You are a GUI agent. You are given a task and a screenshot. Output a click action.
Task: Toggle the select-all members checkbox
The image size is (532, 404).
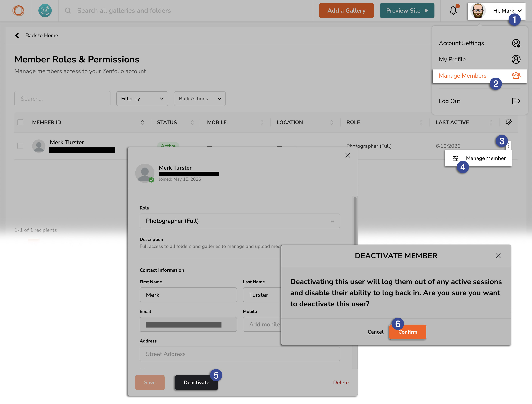coord(21,122)
